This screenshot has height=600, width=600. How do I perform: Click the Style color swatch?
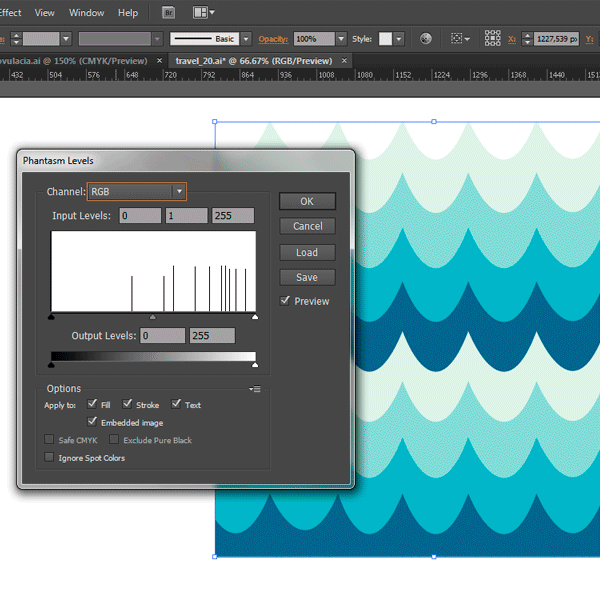pyautogui.click(x=385, y=39)
